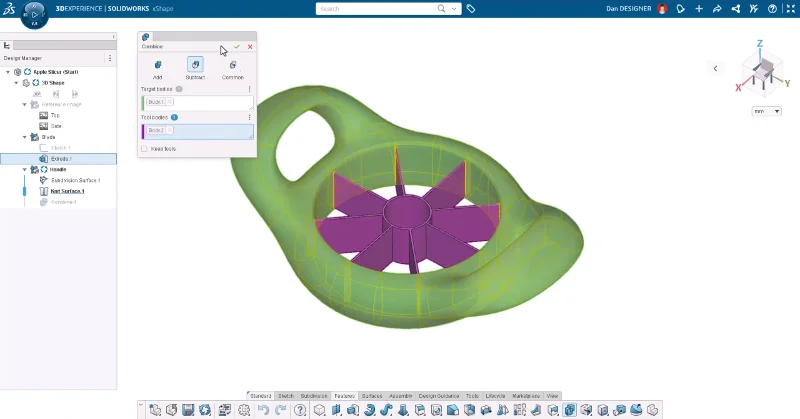The height and width of the screenshot is (419, 800).
Task: Open the Sketch tab
Action: coord(285,396)
